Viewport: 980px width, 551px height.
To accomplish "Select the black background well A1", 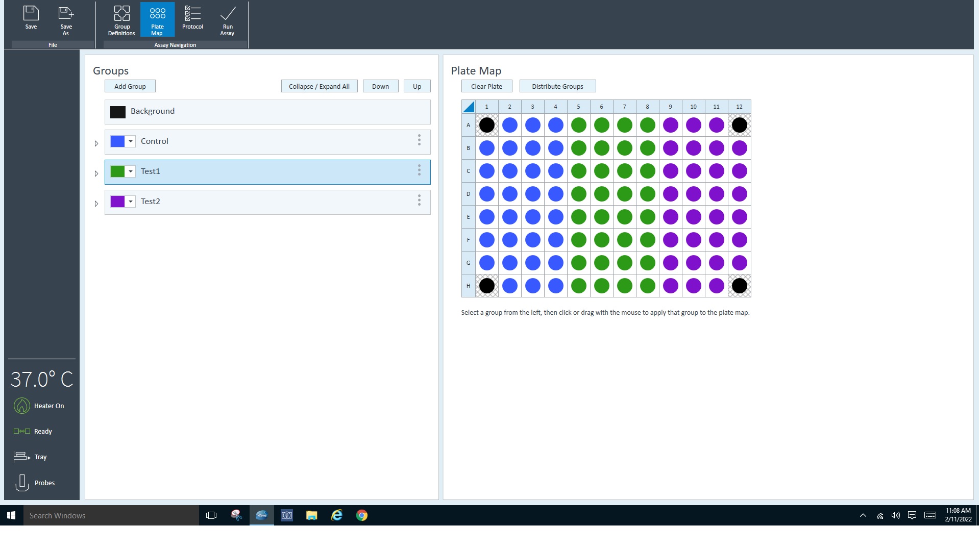I will (486, 125).
